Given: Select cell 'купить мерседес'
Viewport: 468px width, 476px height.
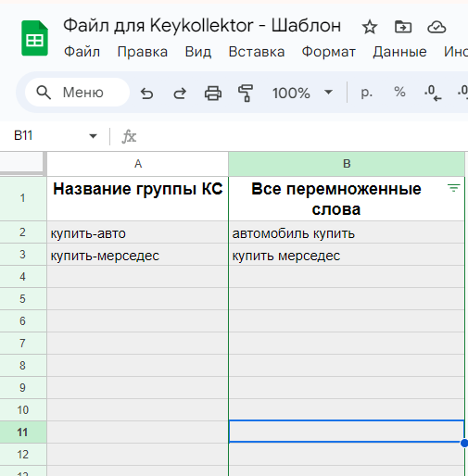Looking at the screenshot, I should [347, 255].
